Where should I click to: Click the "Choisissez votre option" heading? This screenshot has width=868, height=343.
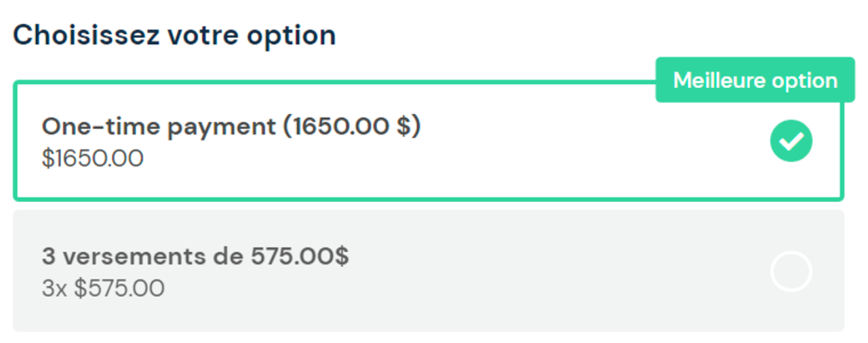174,35
